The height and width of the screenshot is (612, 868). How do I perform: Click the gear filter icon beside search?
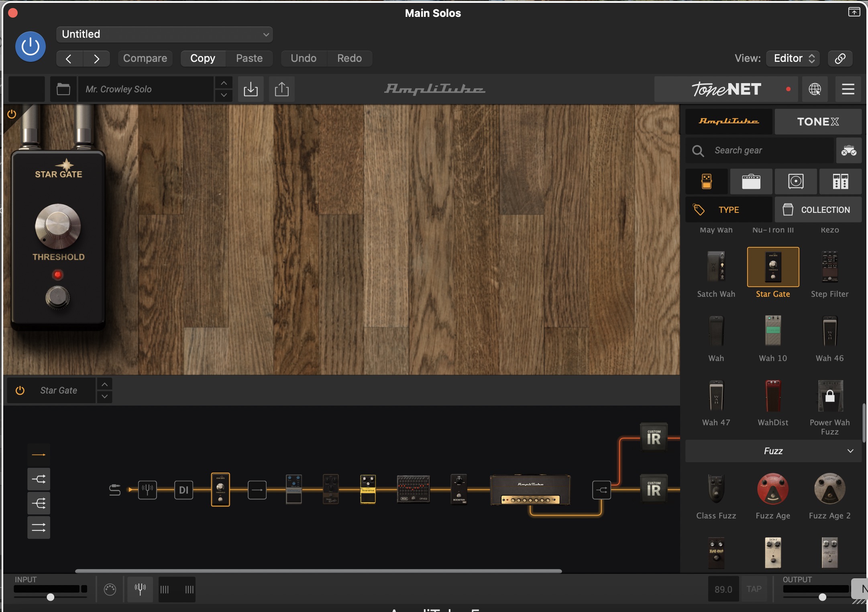pyautogui.click(x=849, y=151)
